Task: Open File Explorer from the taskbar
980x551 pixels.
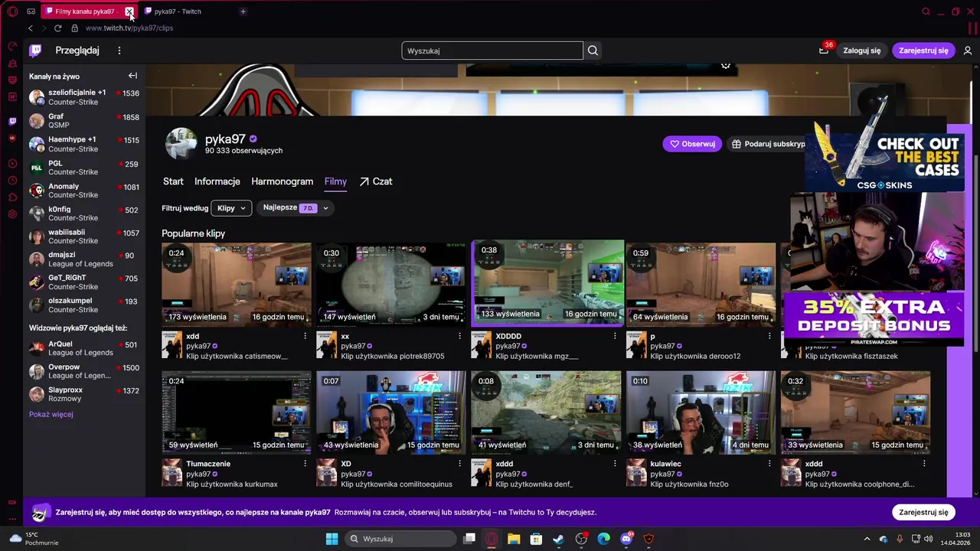Action: click(x=514, y=539)
